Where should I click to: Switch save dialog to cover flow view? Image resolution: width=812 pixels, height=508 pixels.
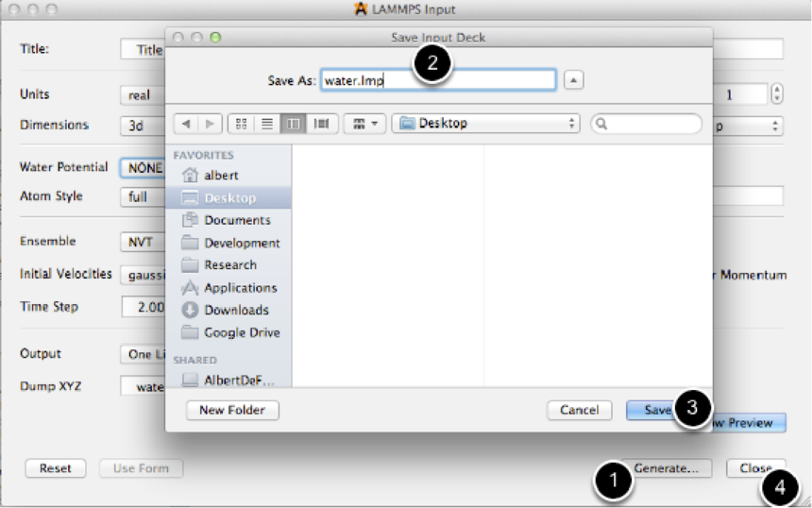pos(322,124)
